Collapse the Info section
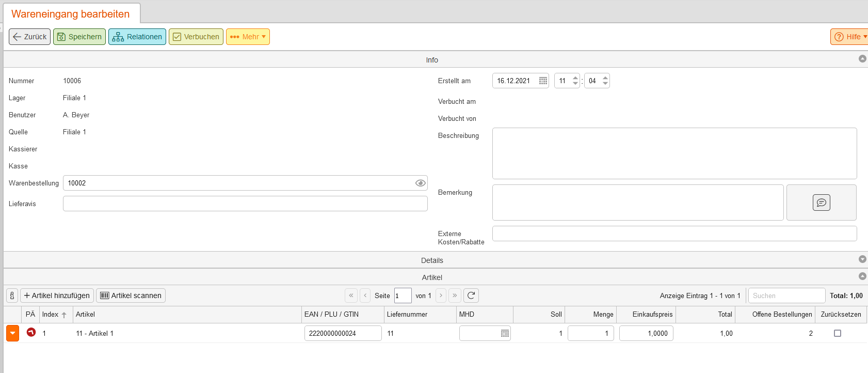The width and height of the screenshot is (868, 373). pyautogui.click(x=862, y=59)
